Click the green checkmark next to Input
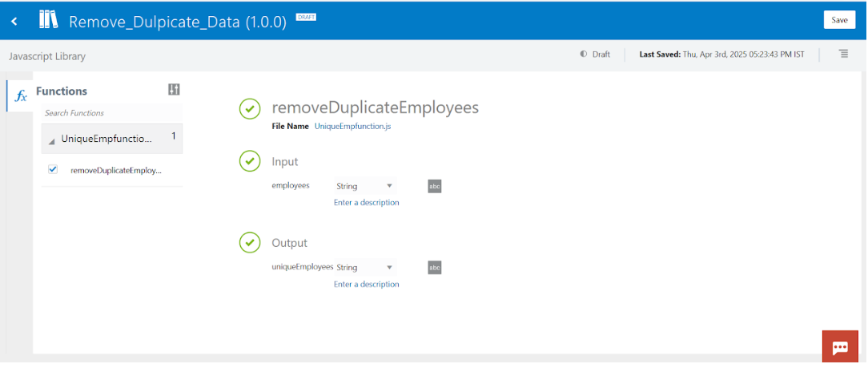This screenshot has width=868, height=368. tap(250, 161)
